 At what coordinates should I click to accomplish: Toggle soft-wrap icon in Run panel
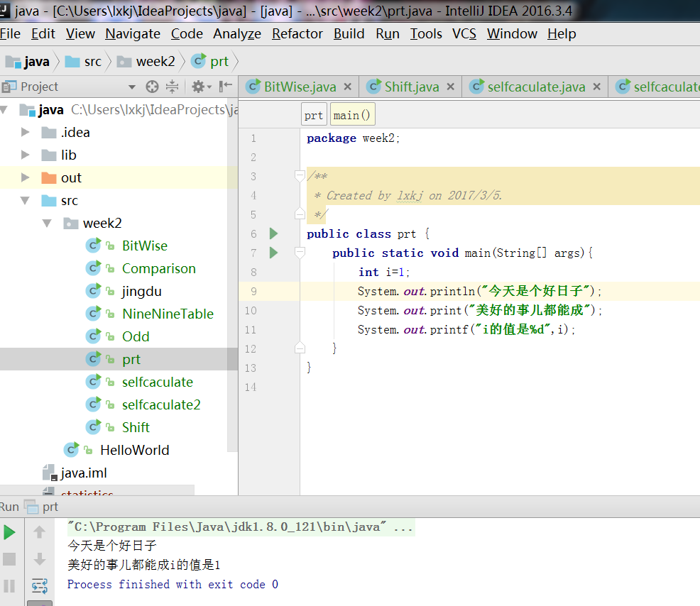coord(39,585)
